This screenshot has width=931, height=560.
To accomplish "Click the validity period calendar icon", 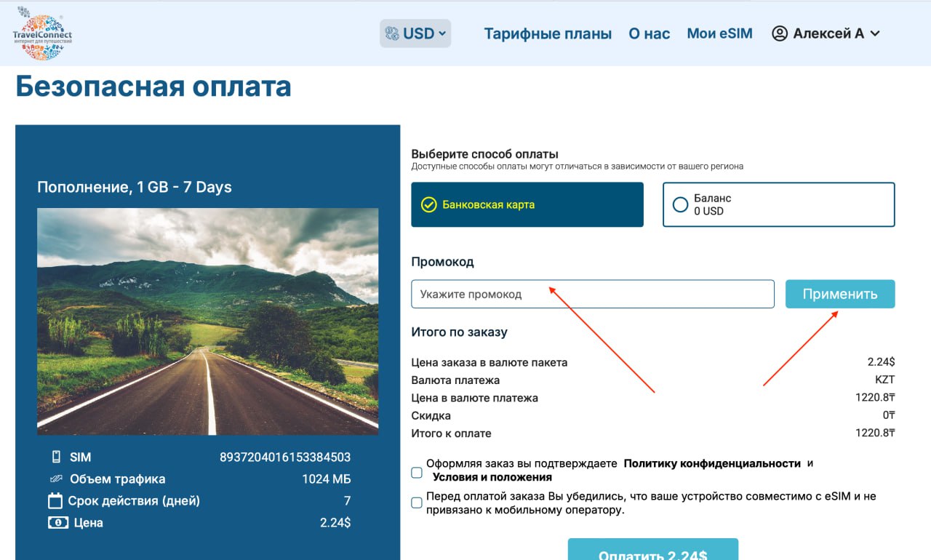I will point(55,501).
